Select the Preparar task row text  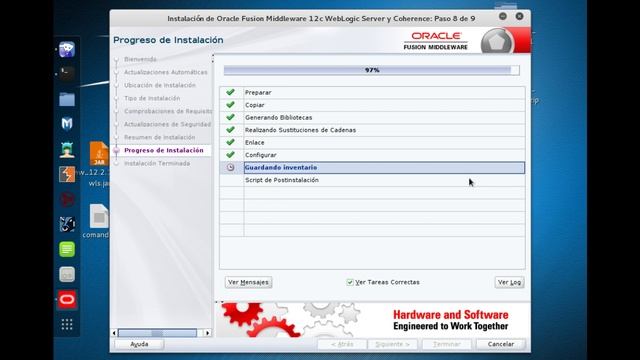pyautogui.click(x=258, y=93)
